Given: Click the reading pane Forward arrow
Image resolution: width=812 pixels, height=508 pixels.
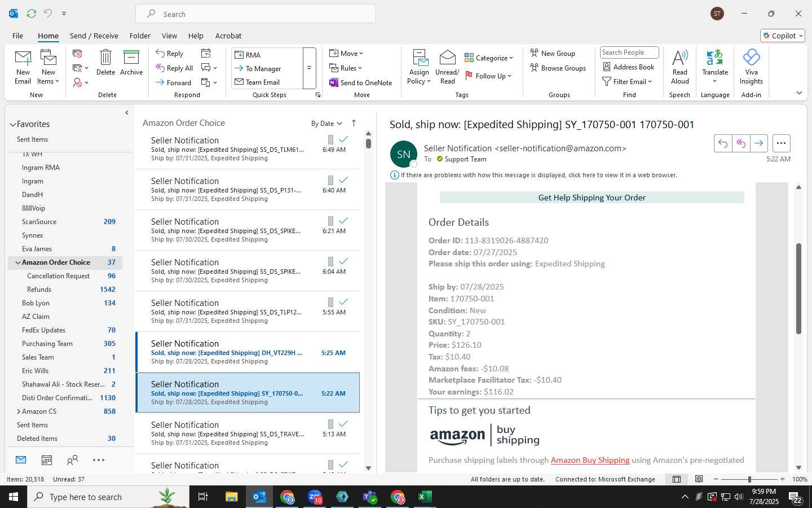Looking at the screenshot, I should (x=759, y=143).
